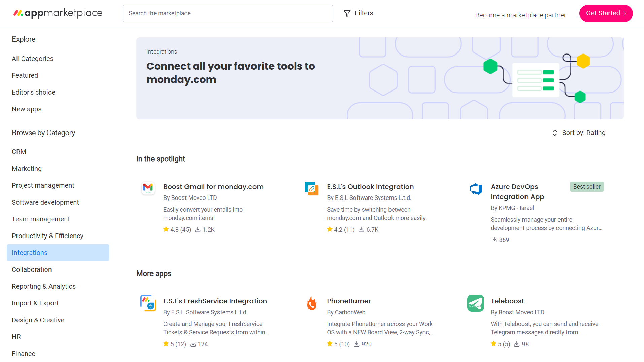Image resolution: width=644 pixels, height=362 pixels.
Task: Select the Azure DevOps Integration App icon
Action: pyautogui.click(x=475, y=189)
